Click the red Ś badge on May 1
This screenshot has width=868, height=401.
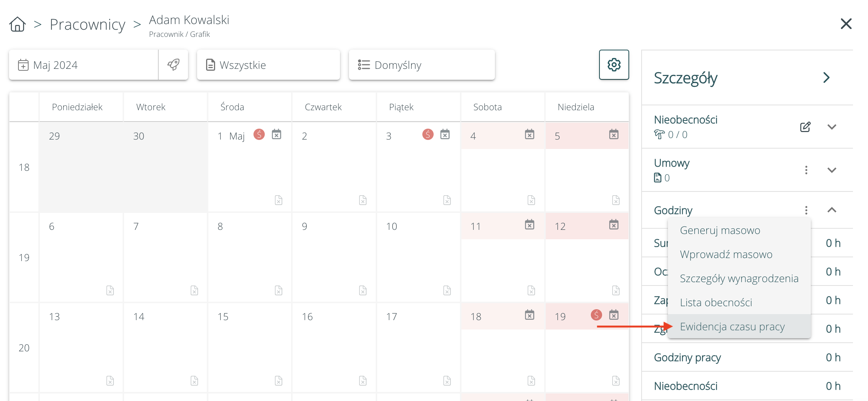(x=259, y=134)
